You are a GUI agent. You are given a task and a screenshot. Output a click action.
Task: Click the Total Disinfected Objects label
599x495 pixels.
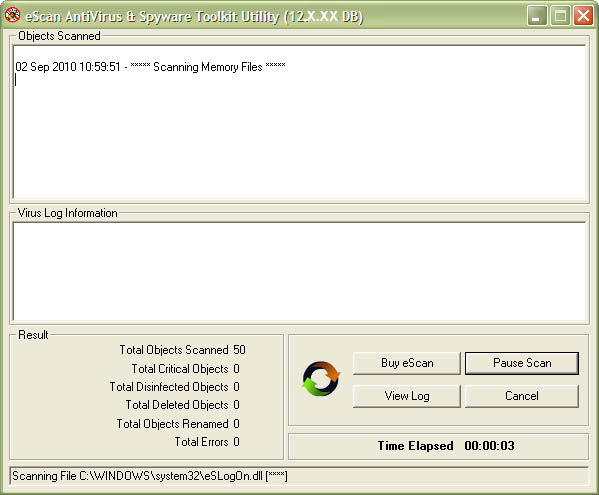click(169, 387)
